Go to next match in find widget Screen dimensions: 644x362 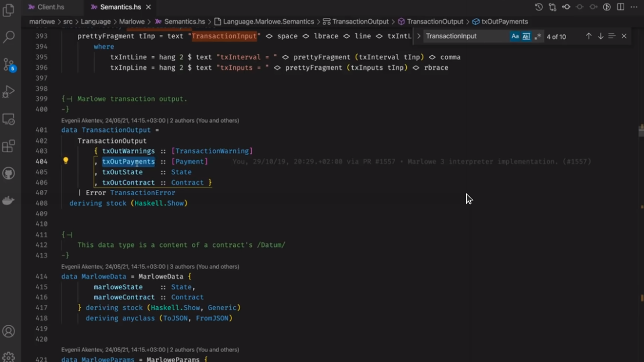tap(600, 36)
